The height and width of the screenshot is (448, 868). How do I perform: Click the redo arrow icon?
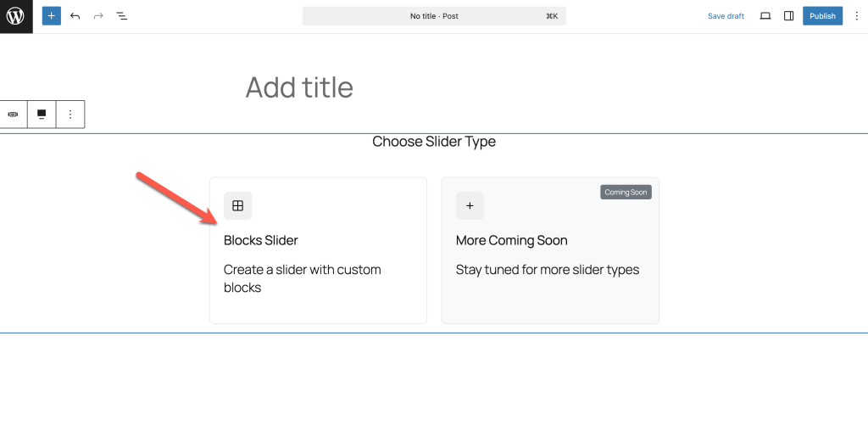[98, 16]
